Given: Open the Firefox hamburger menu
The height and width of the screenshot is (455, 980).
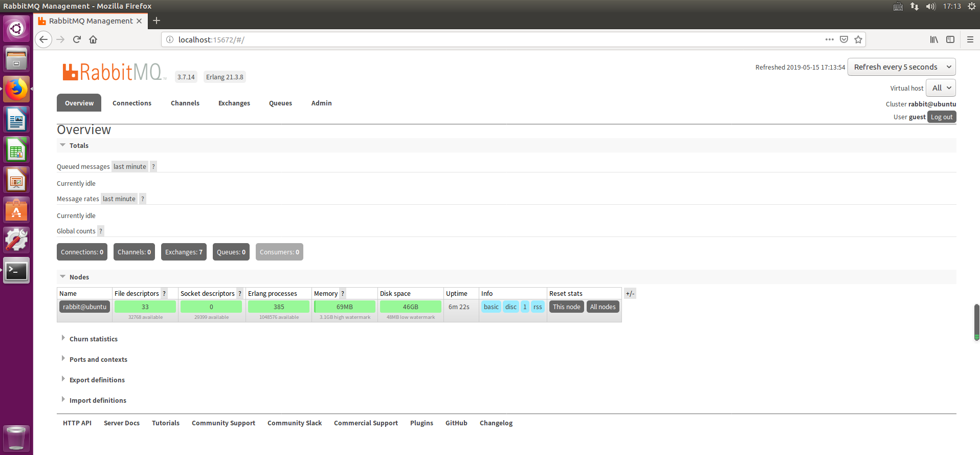Looking at the screenshot, I should [970, 39].
